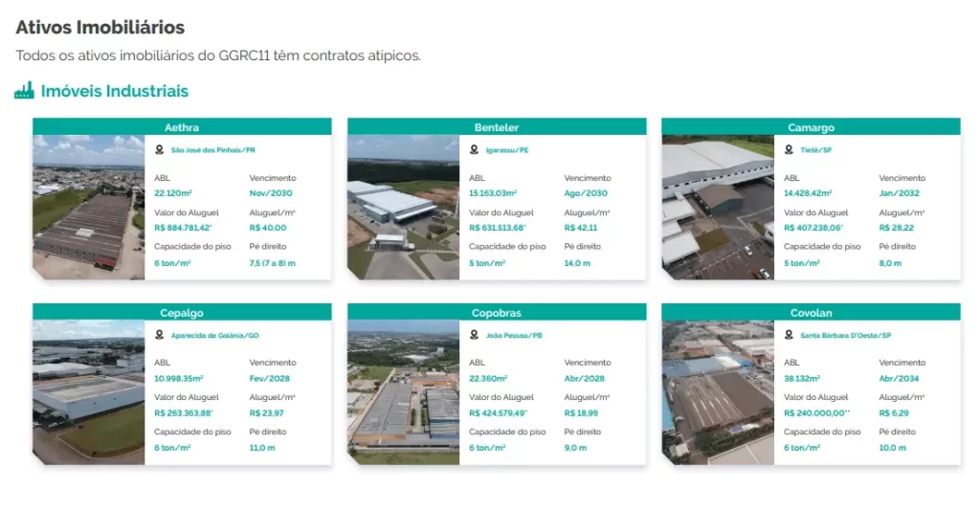Image resolution: width=980 pixels, height=510 pixels.
Task: Select the 22.120m² ABL value in Aethra
Action: 173,193
